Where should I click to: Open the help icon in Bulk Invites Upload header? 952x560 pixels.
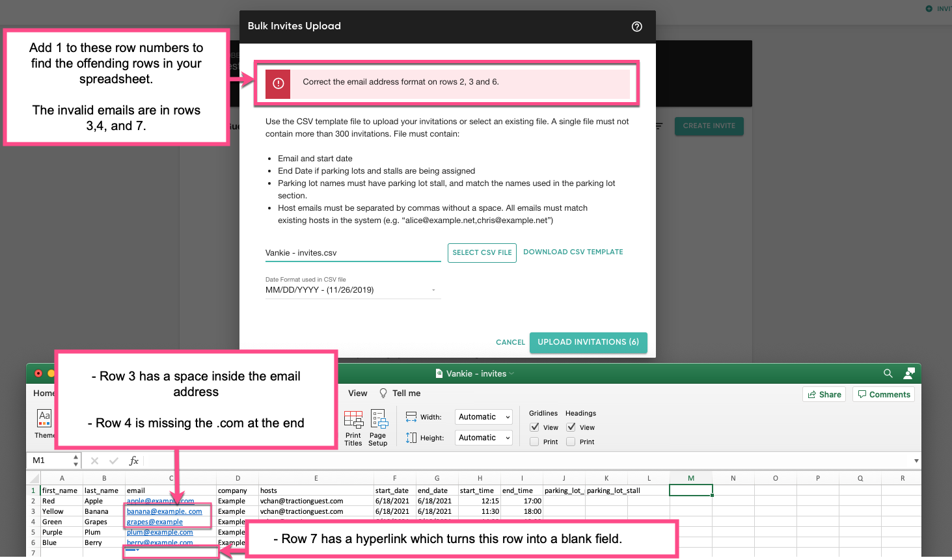[637, 27]
